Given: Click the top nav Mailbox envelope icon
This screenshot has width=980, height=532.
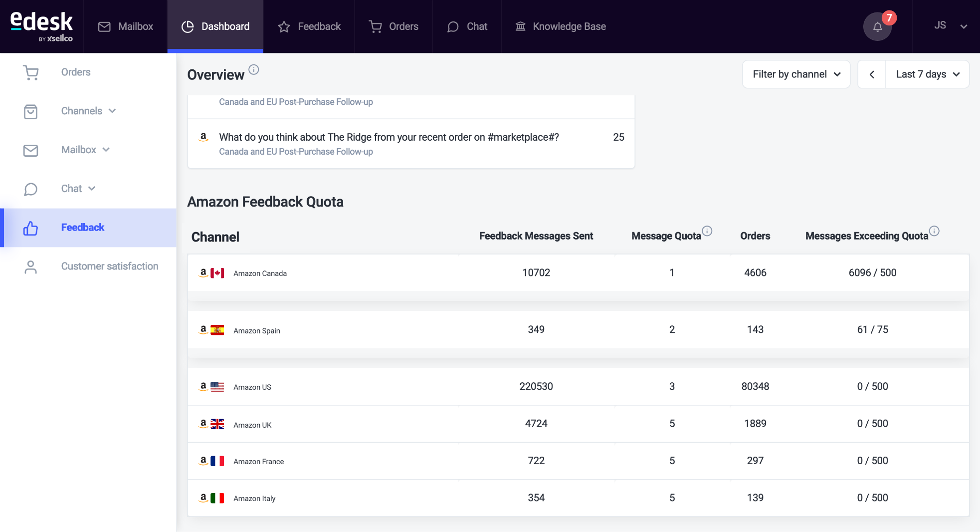Looking at the screenshot, I should click(104, 27).
